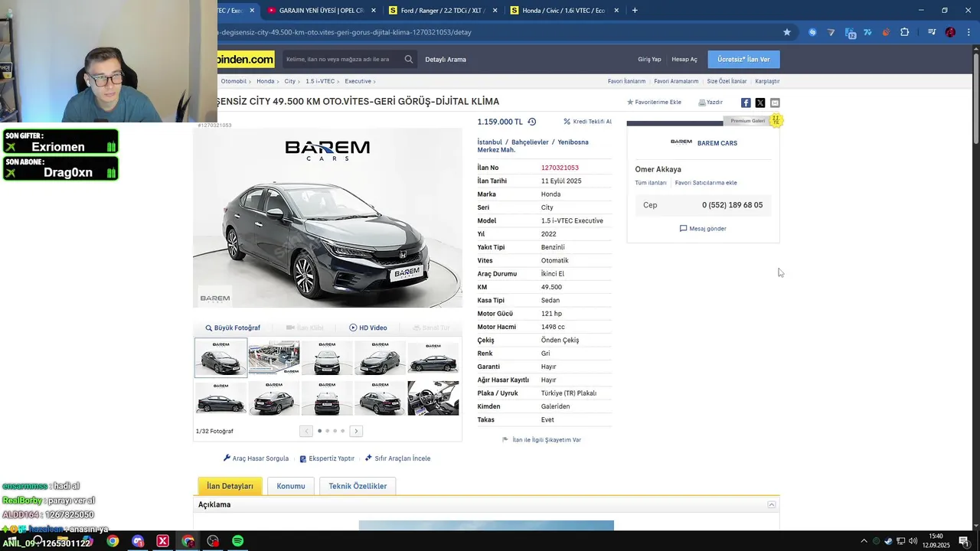Click İlan ile İlgili Şikayetim Var
The height and width of the screenshot is (551, 980).
point(541,440)
